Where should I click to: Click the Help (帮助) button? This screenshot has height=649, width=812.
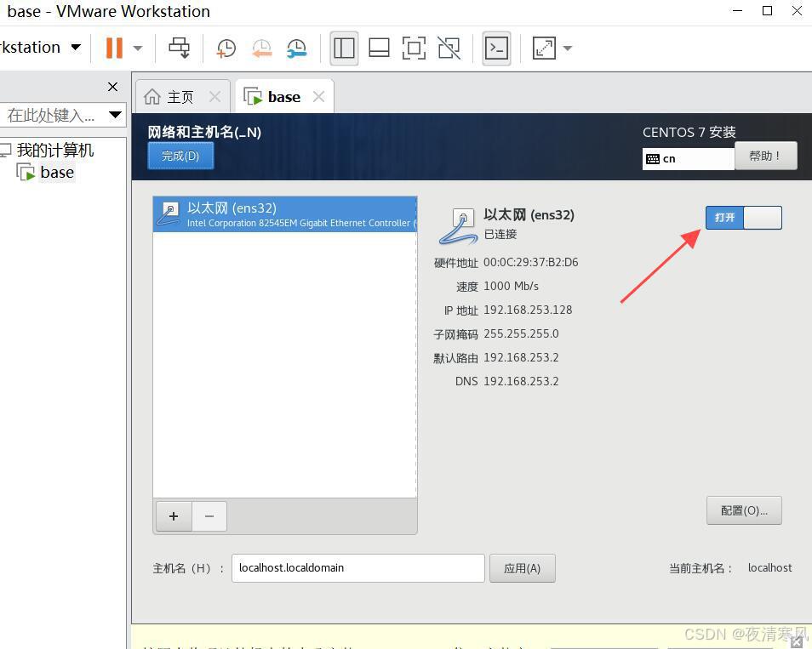point(765,156)
